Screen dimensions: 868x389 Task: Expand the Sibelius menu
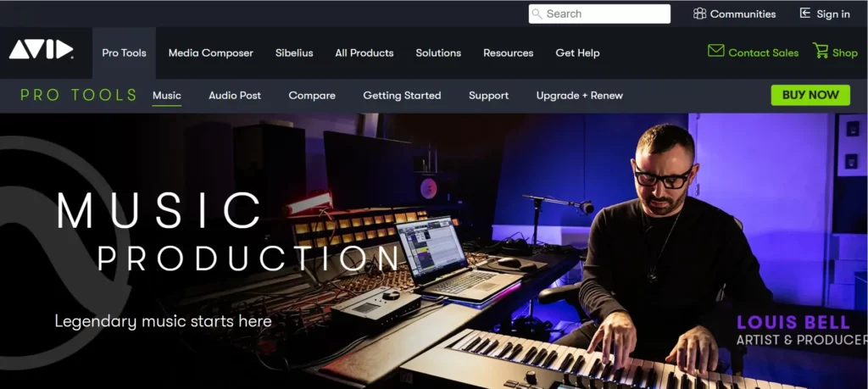click(x=294, y=53)
